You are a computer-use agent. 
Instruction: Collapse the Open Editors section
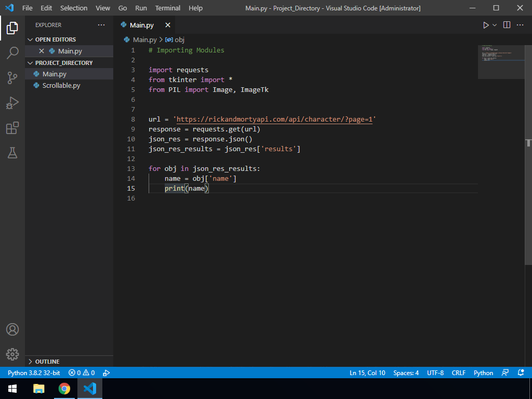coord(55,39)
